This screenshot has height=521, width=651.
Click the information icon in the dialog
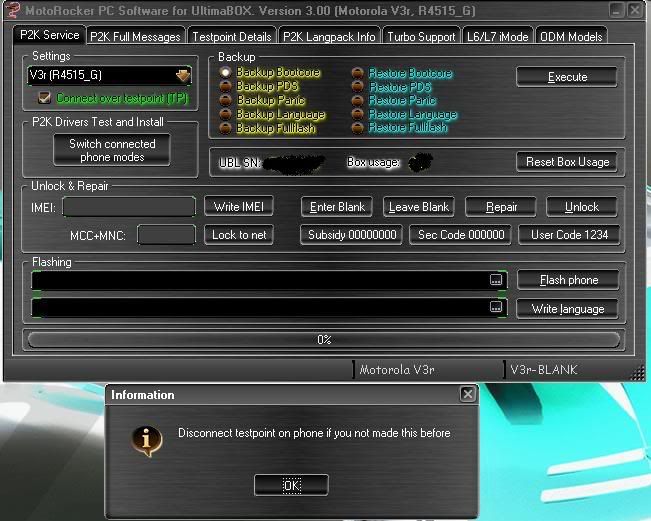click(x=147, y=441)
